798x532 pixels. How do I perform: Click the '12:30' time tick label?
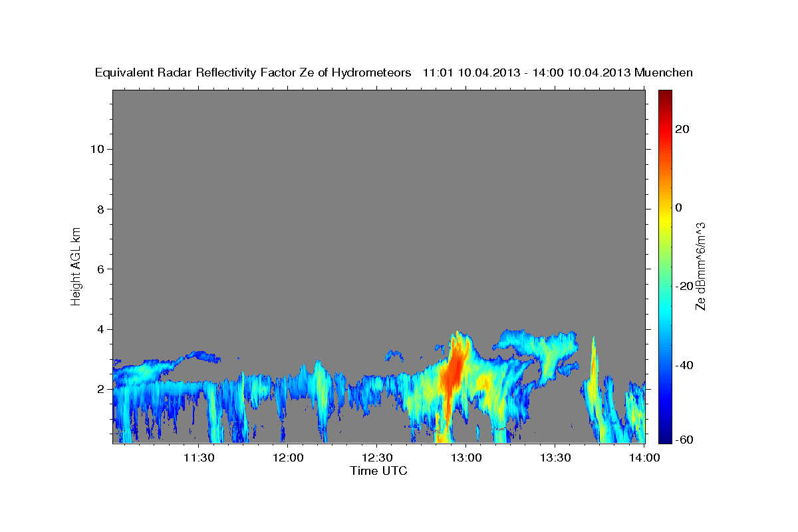[376, 458]
